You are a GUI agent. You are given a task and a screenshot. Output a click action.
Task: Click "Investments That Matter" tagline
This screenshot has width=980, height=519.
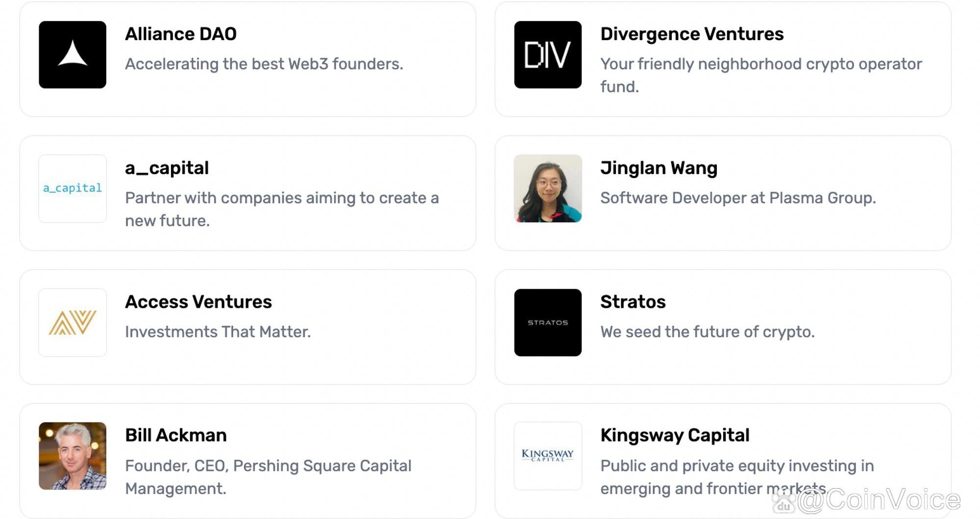click(x=218, y=332)
